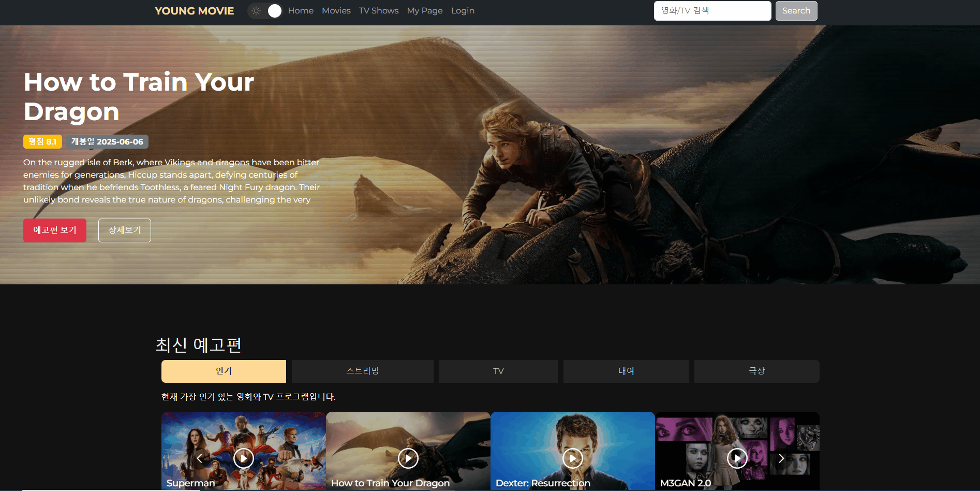Open the 극장 tab
Viewport: 980px width, 491px height.
(757, 371)
